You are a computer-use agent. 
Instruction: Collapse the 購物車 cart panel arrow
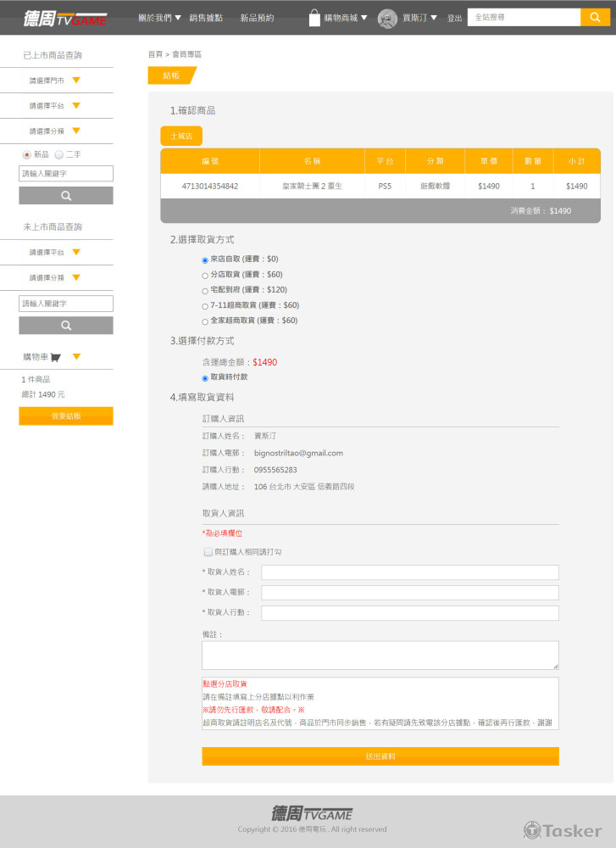[x=76, y=356]
